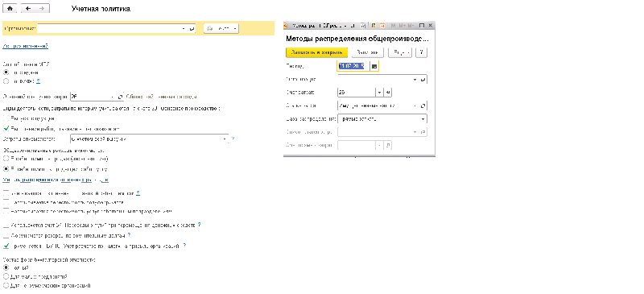Open help link beside planned cost checkbox

pos(138,193)
